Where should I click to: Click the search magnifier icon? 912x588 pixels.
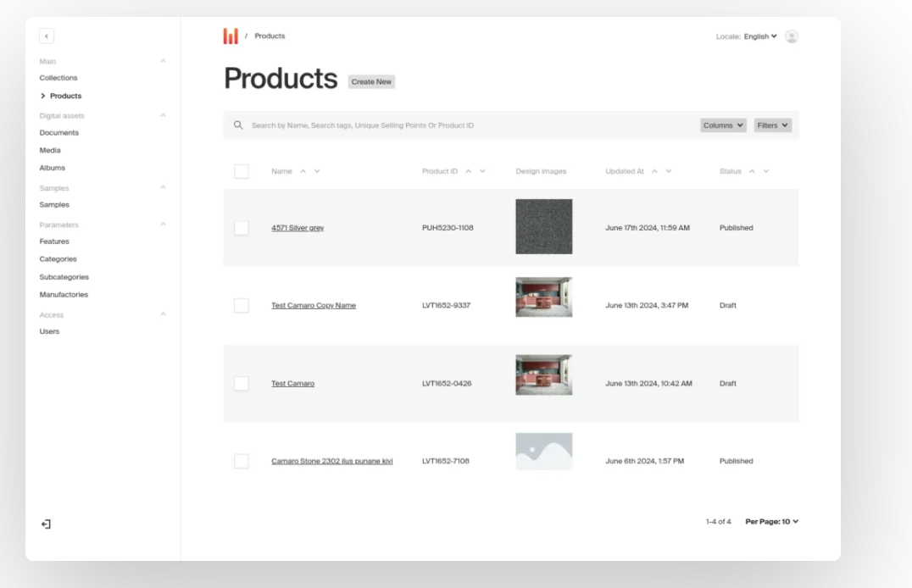238,125
